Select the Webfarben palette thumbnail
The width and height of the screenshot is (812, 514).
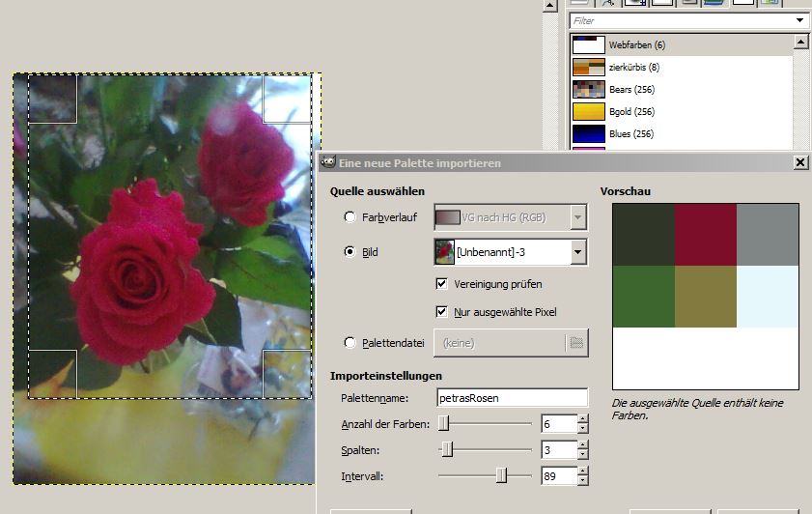point(588,44)
